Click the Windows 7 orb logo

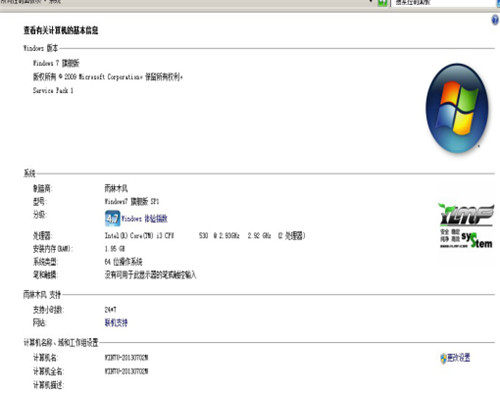457,108
